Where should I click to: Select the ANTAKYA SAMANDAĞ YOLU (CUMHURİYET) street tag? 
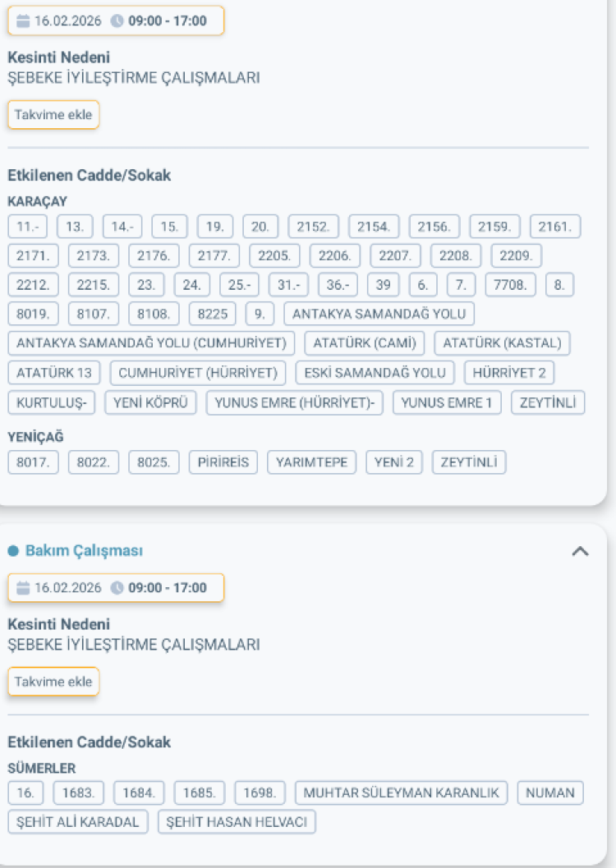[151, 343]
